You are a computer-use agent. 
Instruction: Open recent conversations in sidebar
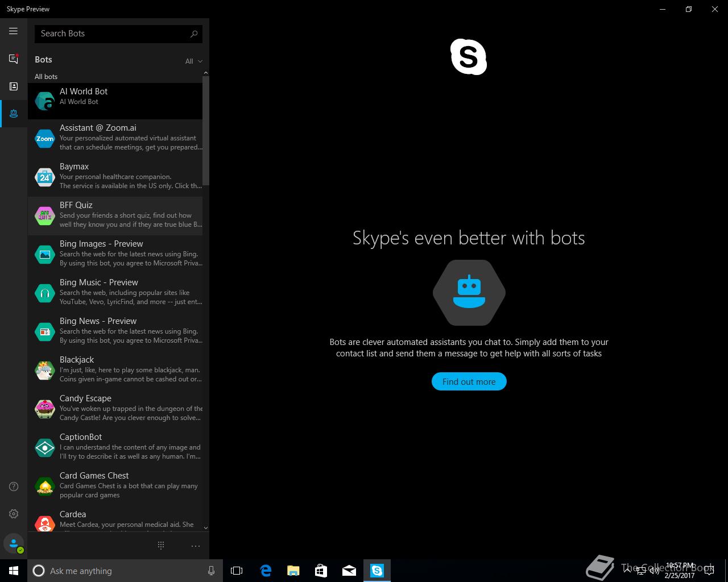click(x=14, y=59)
